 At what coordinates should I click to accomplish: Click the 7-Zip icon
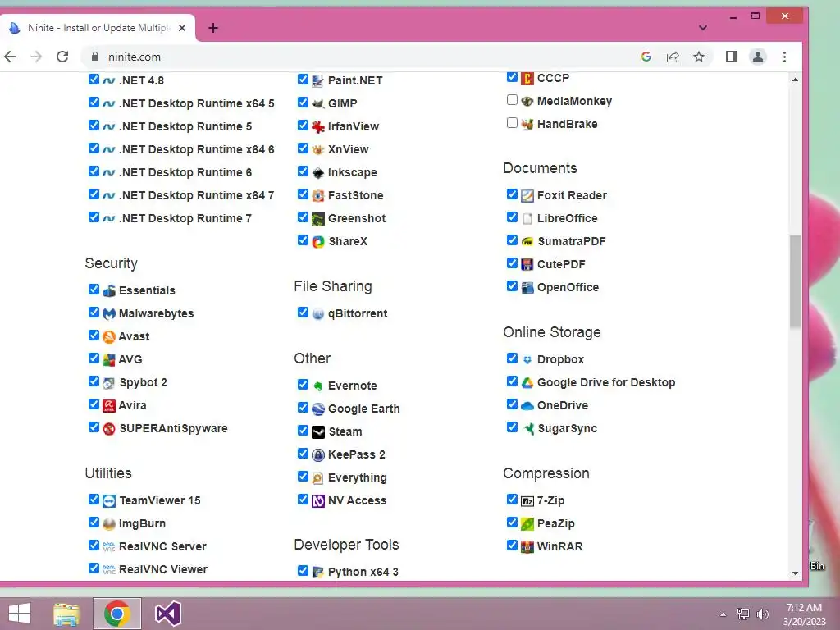[527, 501]
